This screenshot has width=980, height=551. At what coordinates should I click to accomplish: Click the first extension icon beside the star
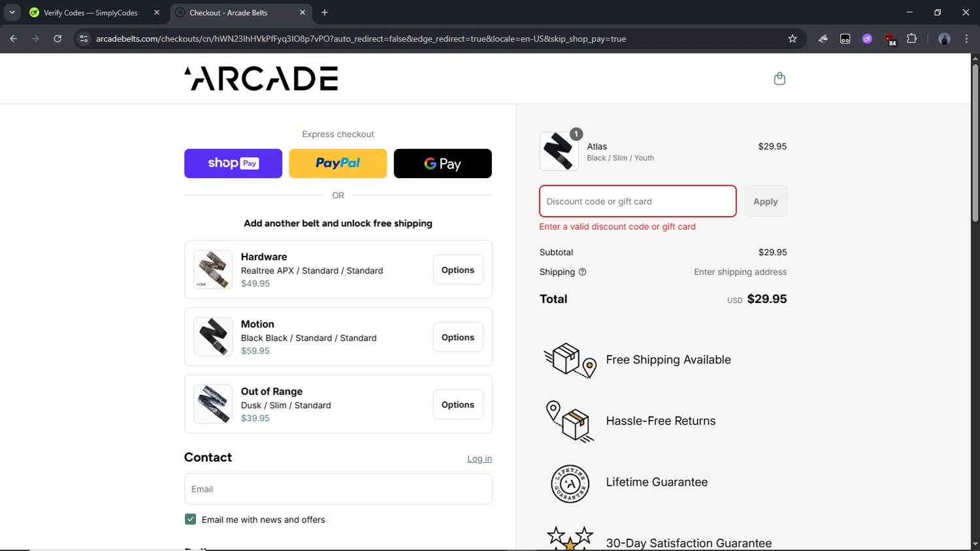[x=823, y=39]
